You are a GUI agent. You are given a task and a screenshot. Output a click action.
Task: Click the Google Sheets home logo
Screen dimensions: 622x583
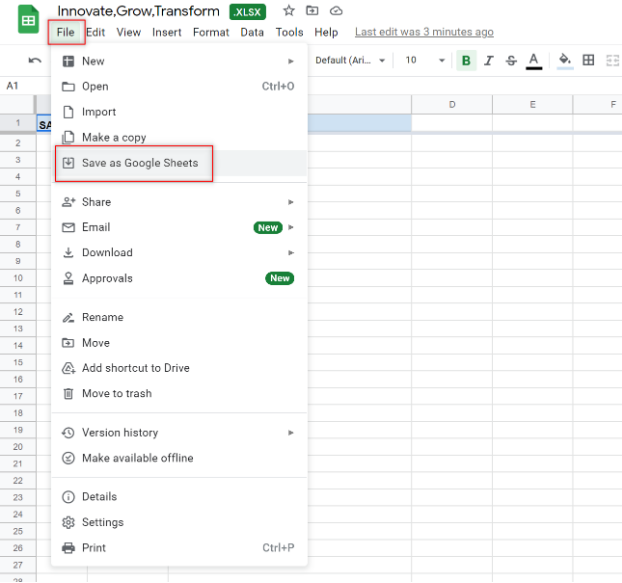pos(28,19)
